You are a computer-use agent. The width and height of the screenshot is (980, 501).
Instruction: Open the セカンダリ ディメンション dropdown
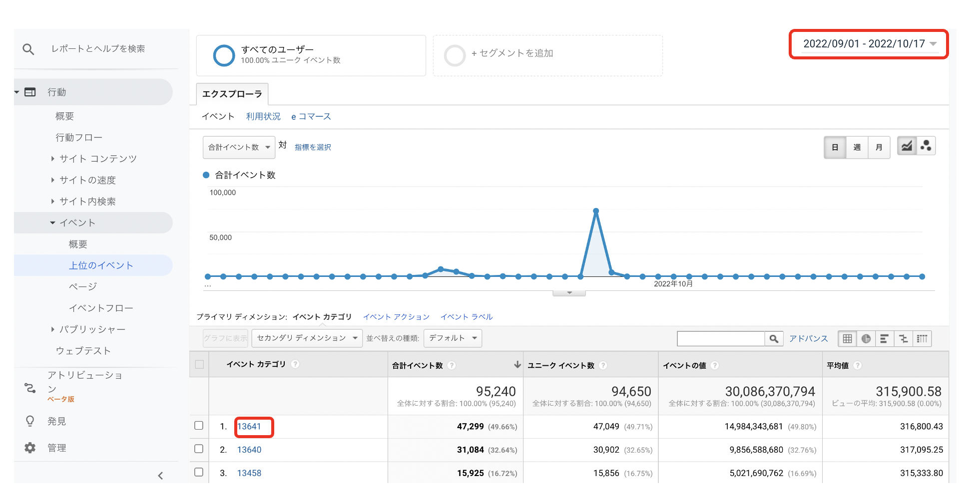pos(307,338)
